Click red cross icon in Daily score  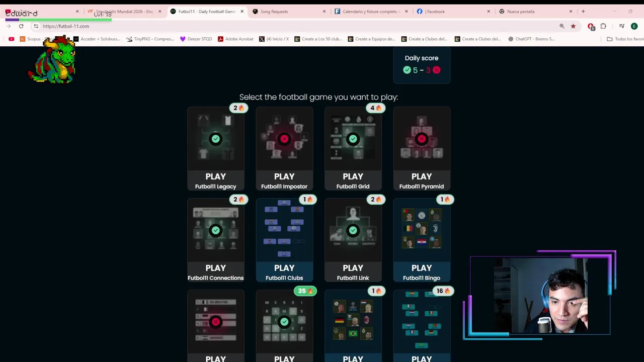436,70
